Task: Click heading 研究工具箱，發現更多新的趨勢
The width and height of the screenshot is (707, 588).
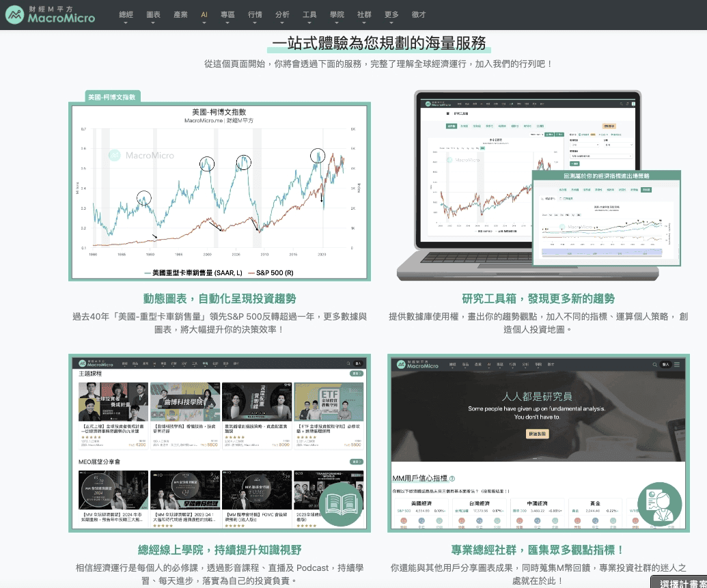Action: 538,298
